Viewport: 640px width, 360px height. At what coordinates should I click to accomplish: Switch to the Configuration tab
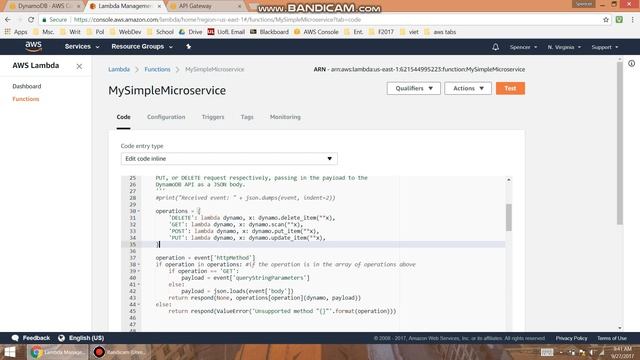tap(166, 117)
